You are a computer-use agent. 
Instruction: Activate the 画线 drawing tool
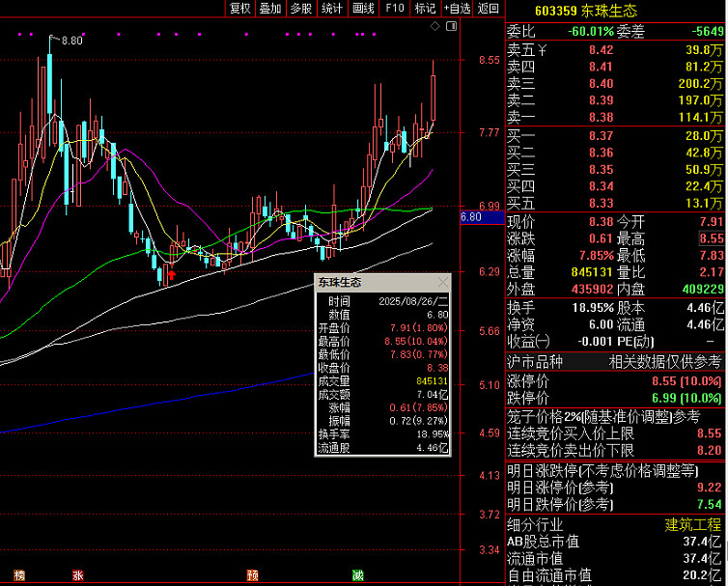[x=363, y=9]
